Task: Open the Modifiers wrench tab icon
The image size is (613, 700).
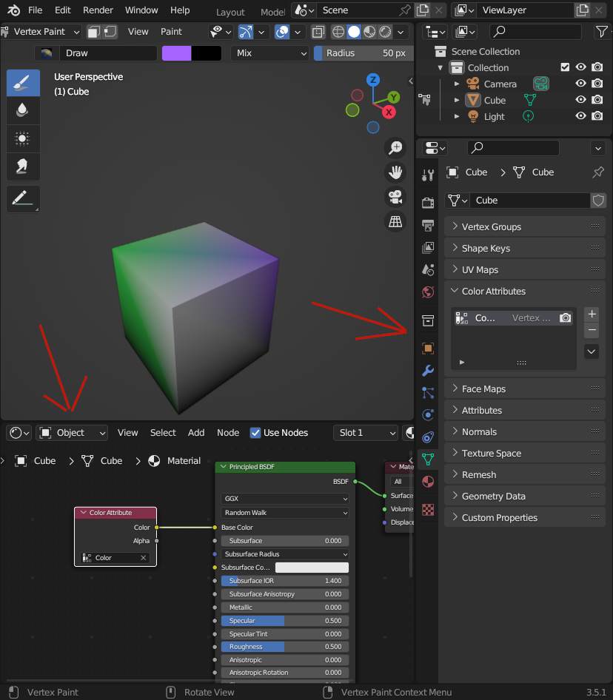Action: coord(428,371)
